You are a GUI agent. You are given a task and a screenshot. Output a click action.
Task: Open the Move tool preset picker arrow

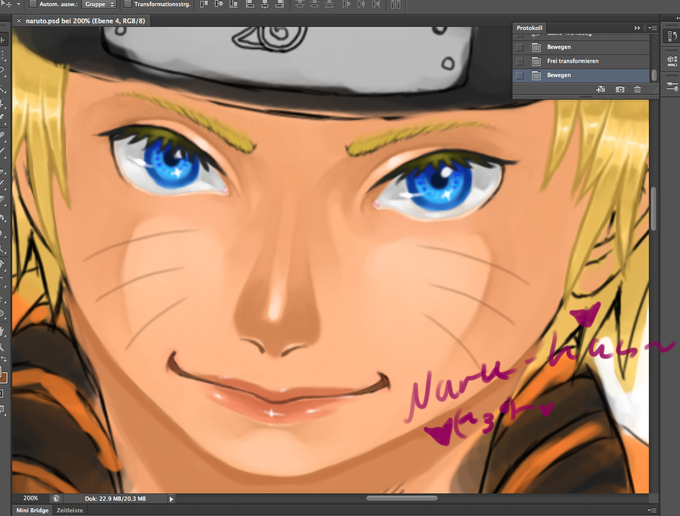[19, 4]
